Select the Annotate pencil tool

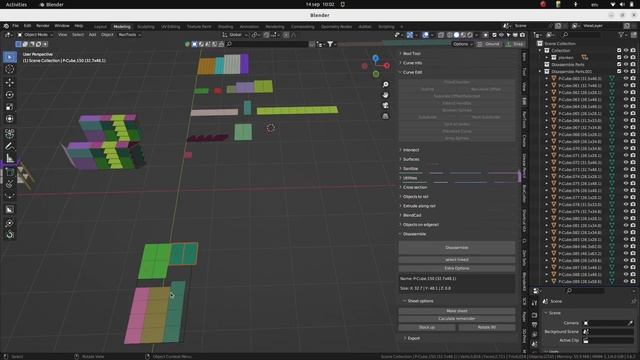pos(10,146)
